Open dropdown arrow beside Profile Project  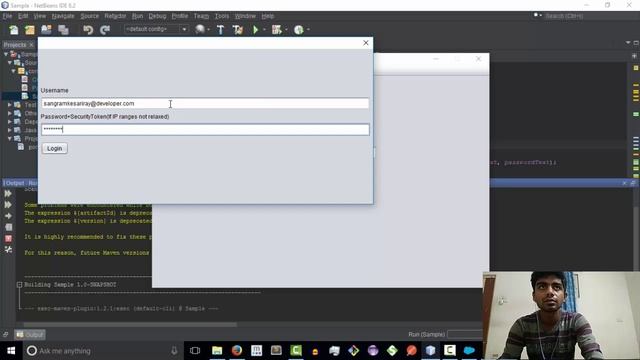click(308, 30)
